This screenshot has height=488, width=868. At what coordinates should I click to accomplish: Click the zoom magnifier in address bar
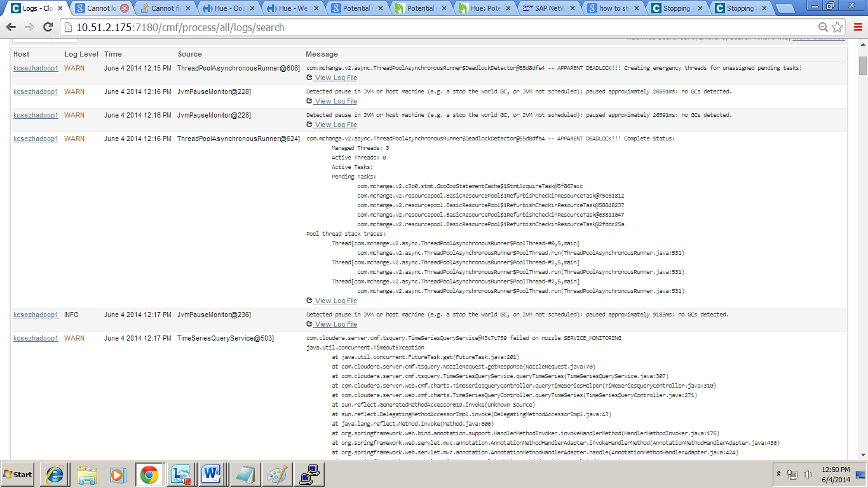pos(824,27)
